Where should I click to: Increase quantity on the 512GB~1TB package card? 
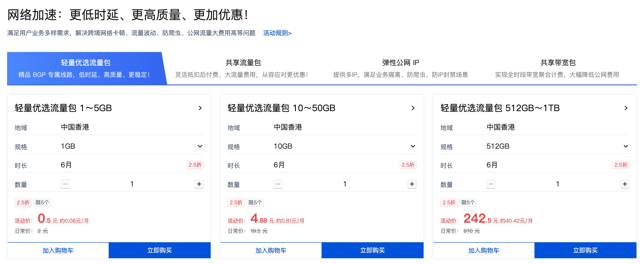(625, 184)
